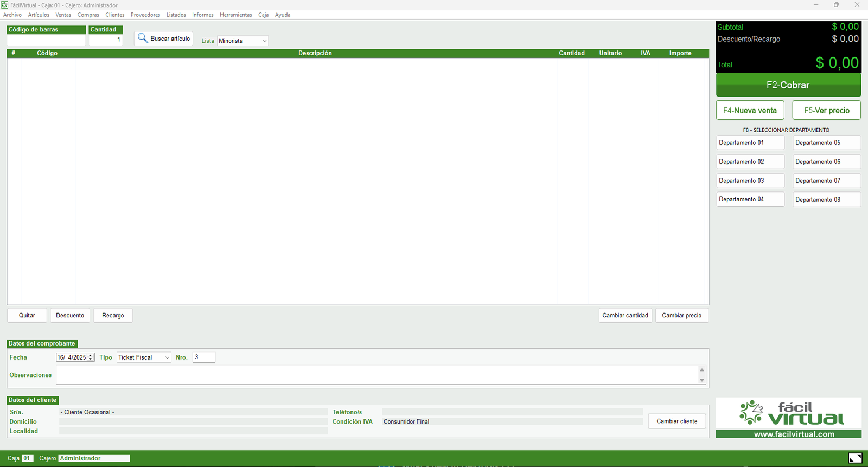Click the Recargo button
Viewport: 868px width, 467px height.
pos(113,315)
